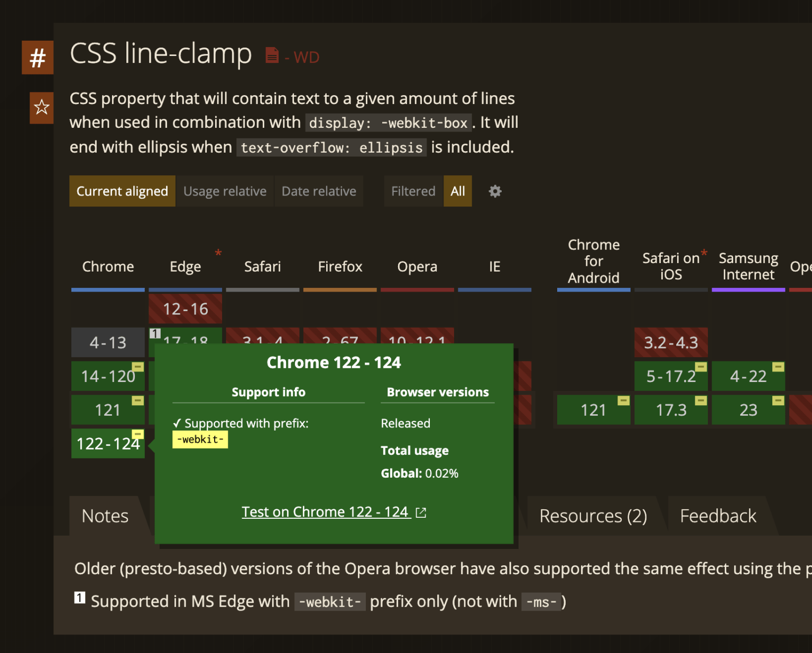Image resolution: width=812 pixels, height=653 pixels.
Task: Click the Safari on iOS 3.2-4.3 cell
Action: coord(670,343)
